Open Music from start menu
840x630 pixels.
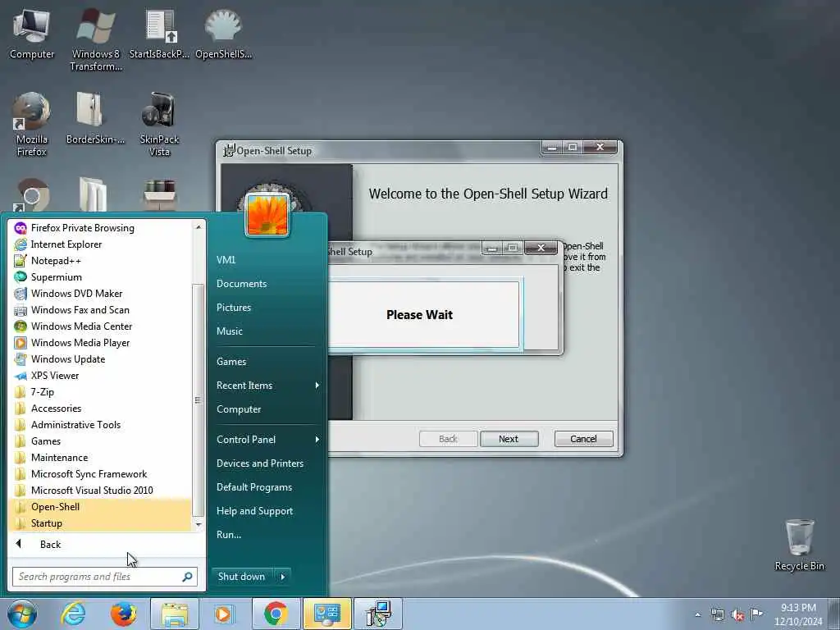(230, 331)
